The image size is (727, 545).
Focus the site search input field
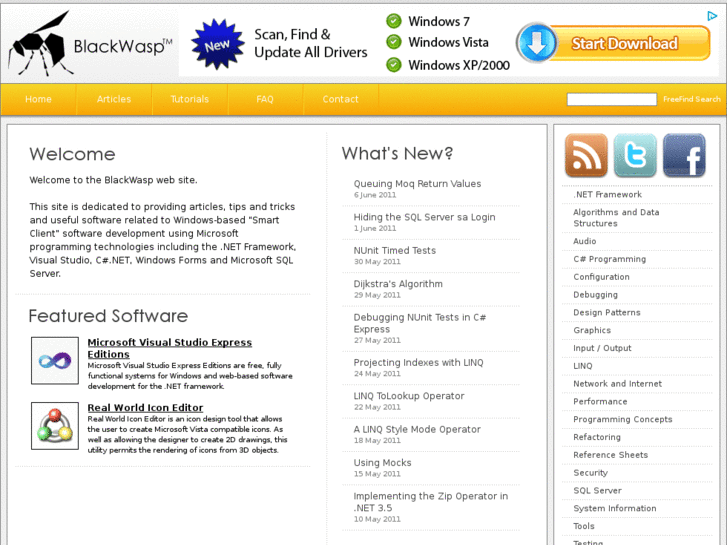tap(612, 99)
